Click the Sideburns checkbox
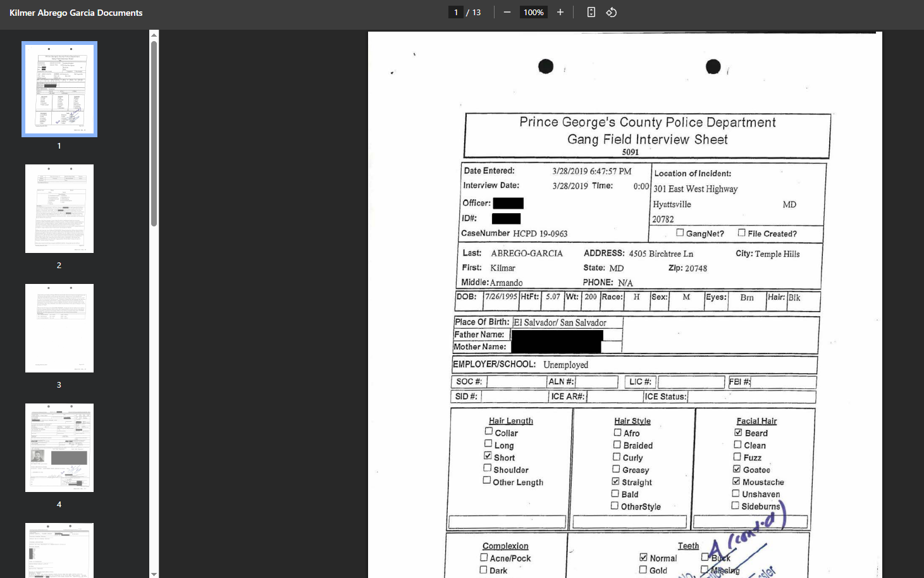924x578 pixels. point(735,505)
